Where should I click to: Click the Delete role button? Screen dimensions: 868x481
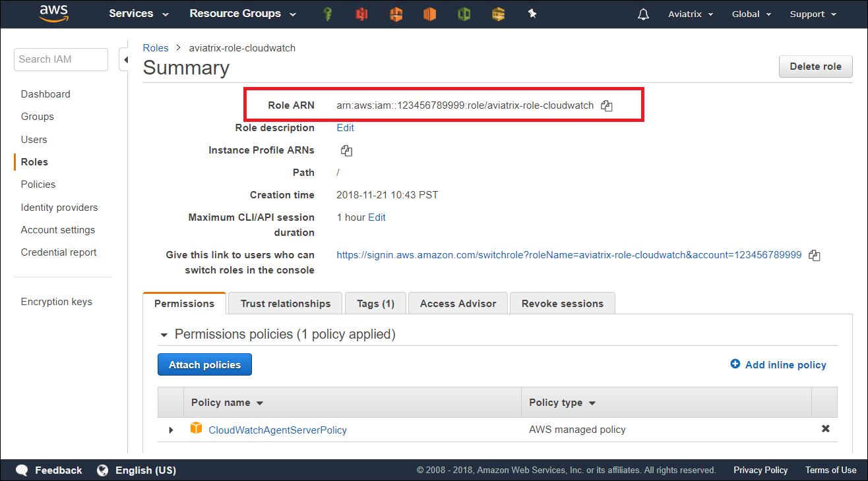(x=815, y=67)
